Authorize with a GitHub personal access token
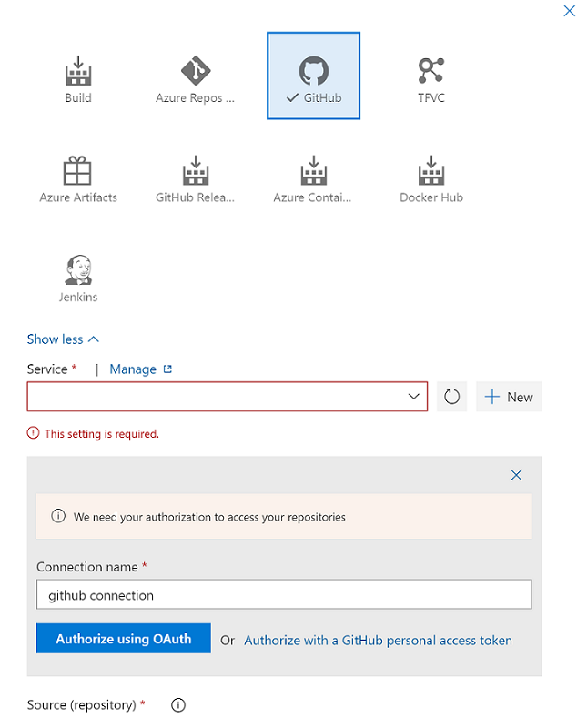 click(378, 641)
